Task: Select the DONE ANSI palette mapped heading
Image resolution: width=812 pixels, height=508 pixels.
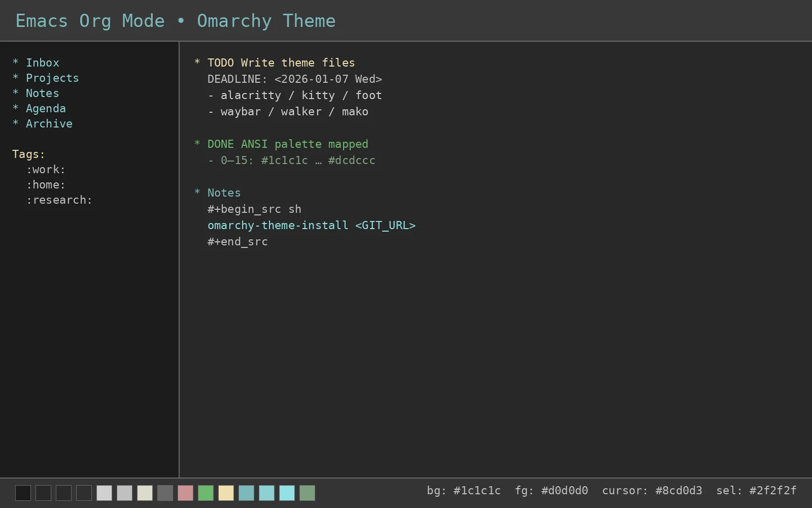Action: point(281,144)
